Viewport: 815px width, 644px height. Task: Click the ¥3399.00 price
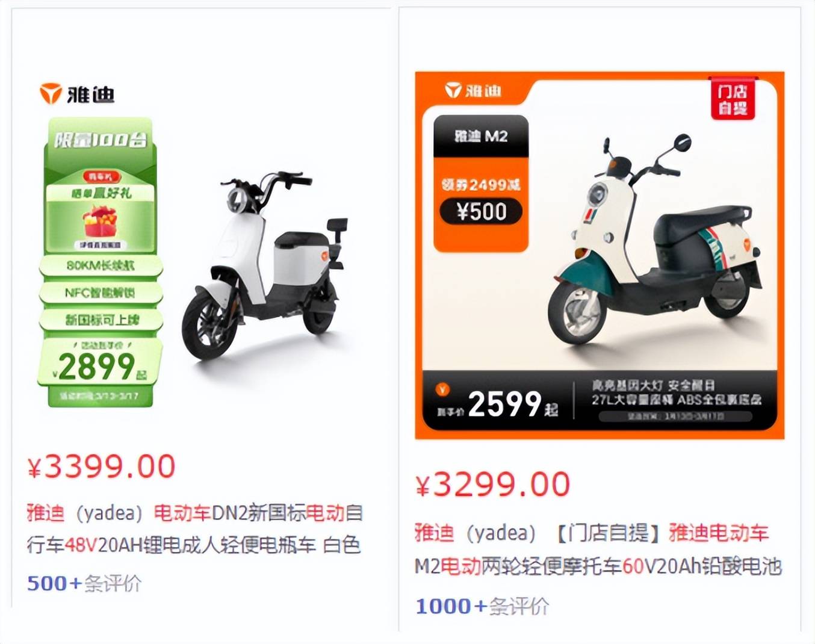pos(101,466)
